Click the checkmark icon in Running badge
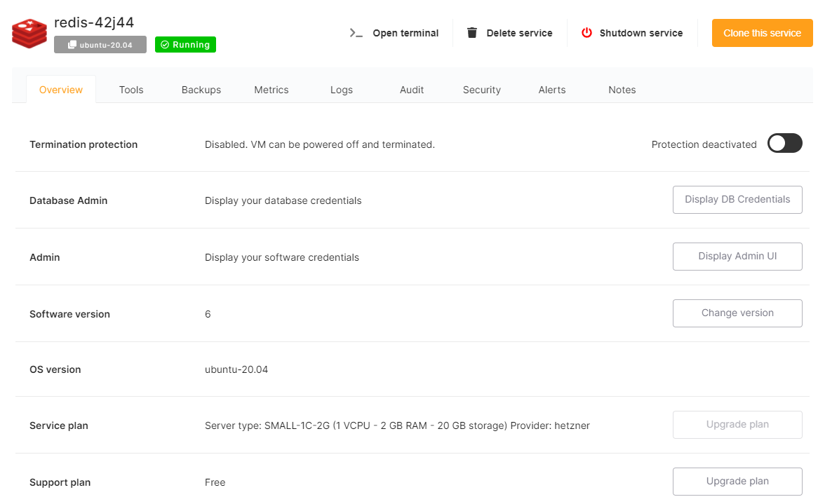The width and height of the screenshot is (818, 504). point(164,45)
